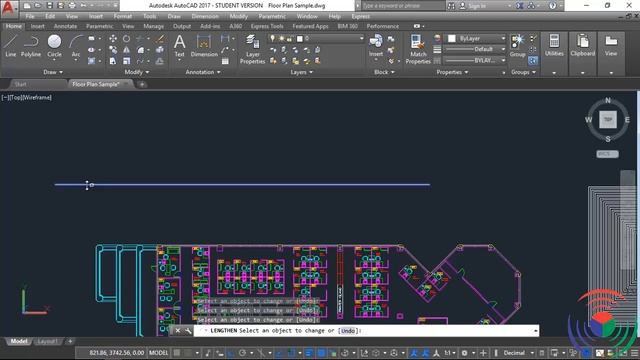Image resolution: width=640 pixels, height=360 pixels.
Task: Click the ViewCube TOP face
Action: tap(608, 119)
